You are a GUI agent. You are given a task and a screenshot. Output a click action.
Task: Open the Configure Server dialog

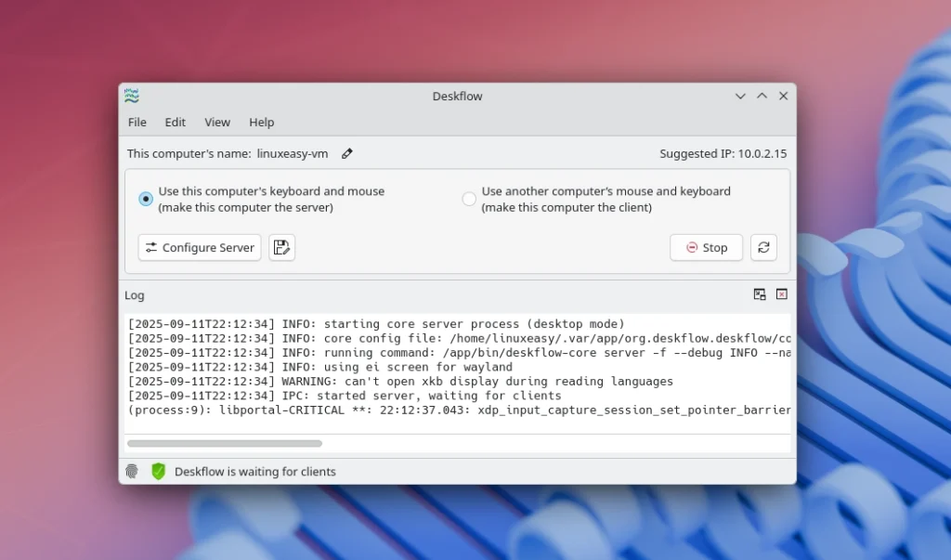coord(199,247)
